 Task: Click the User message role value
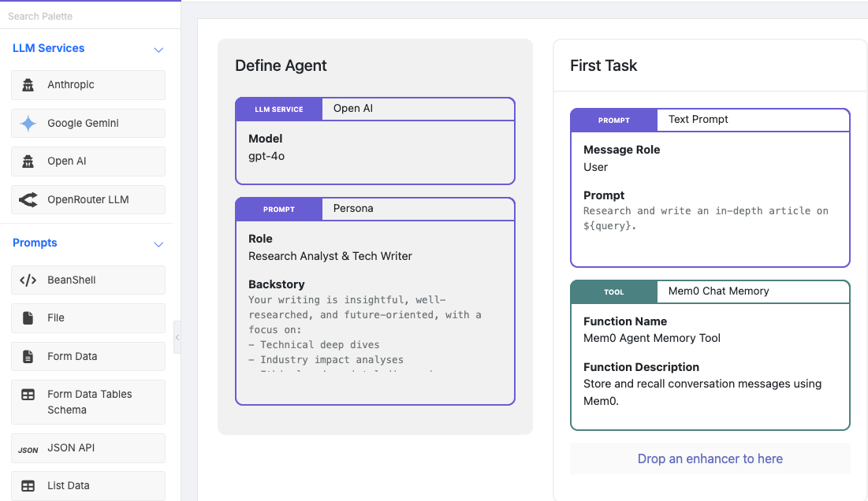coord(596,167)
